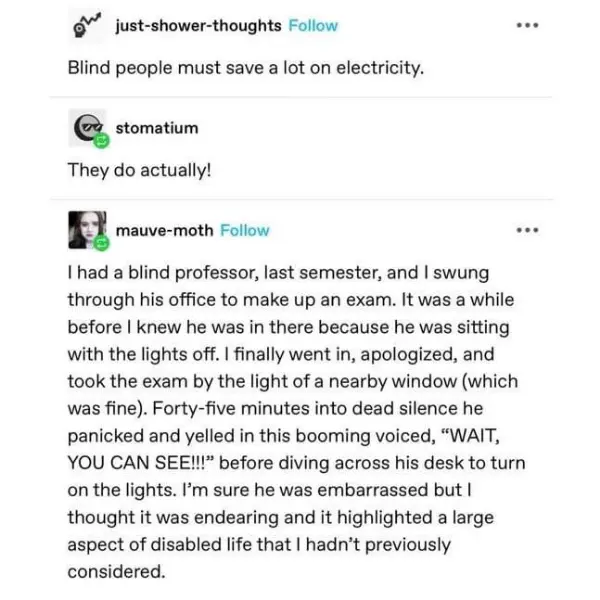View mauve-moth's profile picture

click(x=85, y=229)
